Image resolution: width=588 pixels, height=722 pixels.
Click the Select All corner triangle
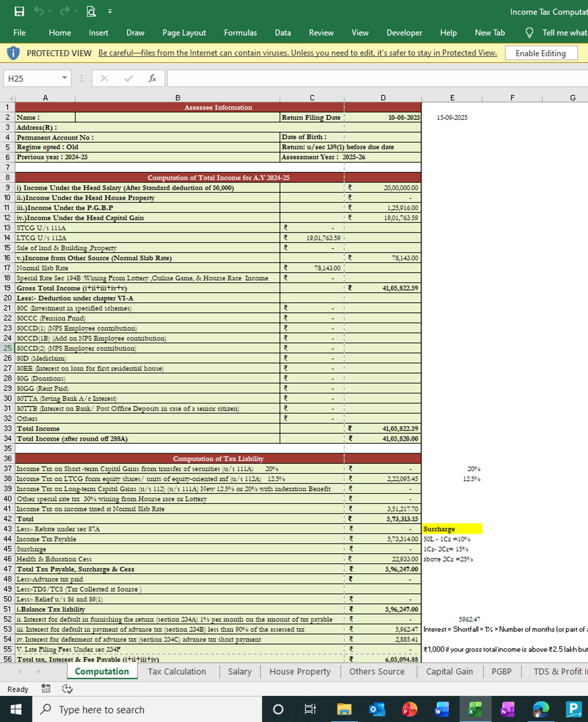point(11,98)
